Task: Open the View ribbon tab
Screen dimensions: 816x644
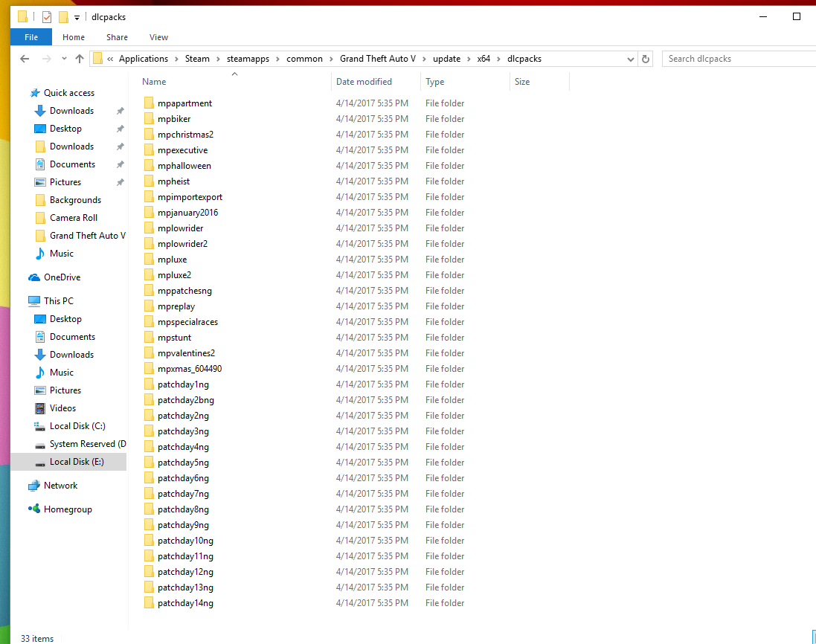Action: click(158, 37)
